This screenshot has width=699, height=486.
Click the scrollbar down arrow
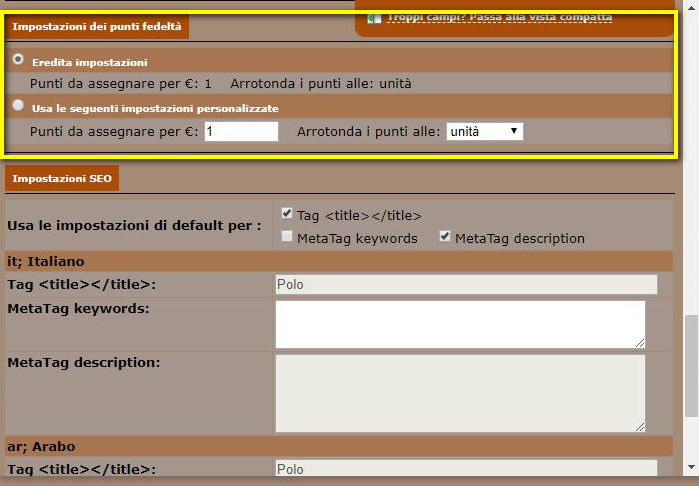pyautogui.click(x=691, y=467)
